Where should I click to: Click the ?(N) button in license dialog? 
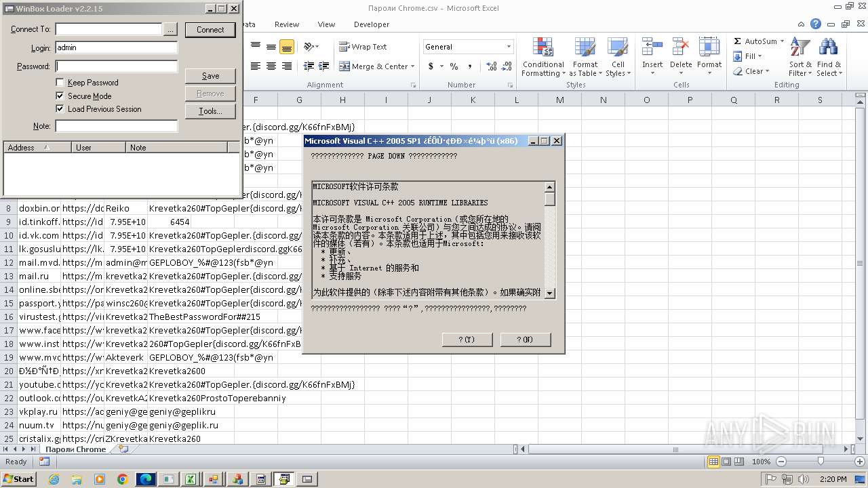[x=526, y=339]
